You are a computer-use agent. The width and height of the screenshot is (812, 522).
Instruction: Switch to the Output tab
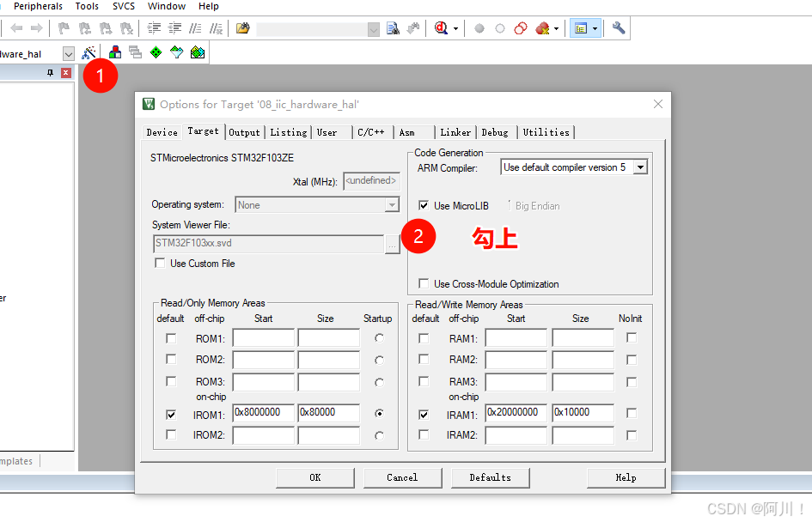point(244,132)
